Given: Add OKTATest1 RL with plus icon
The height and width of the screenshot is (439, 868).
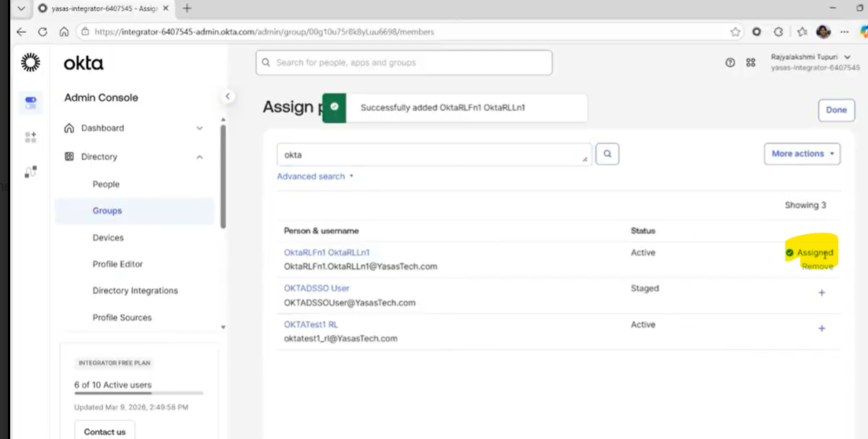Looking at the screenshot, I should 822,329.
